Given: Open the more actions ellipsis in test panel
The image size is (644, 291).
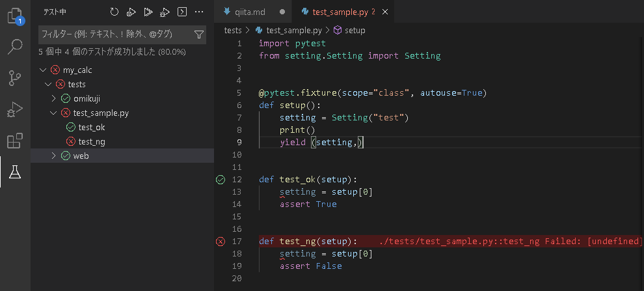Looking at the screenshot, I should (199, 12).
